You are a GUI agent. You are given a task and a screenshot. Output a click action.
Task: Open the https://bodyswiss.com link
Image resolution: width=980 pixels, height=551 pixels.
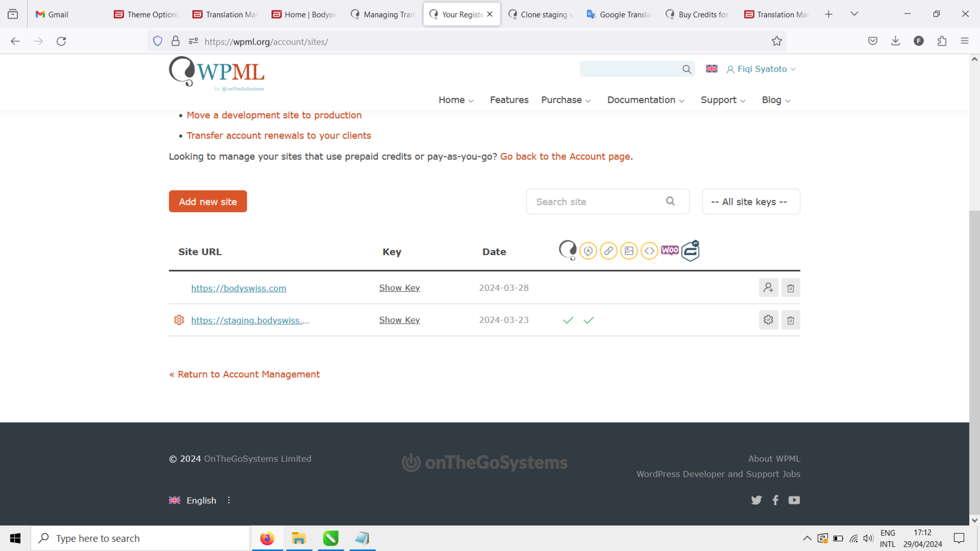pyautogui.click(x=239, y=288)
